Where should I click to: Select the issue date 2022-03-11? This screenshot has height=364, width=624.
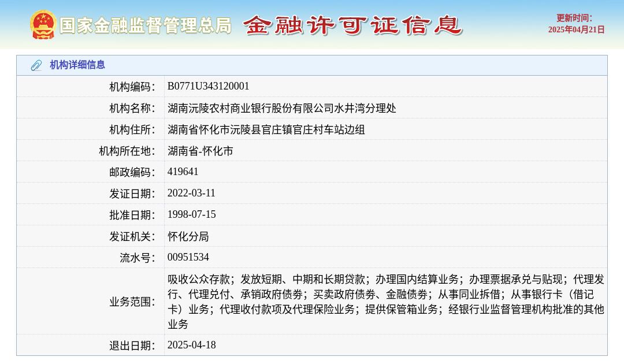(191, 194)
